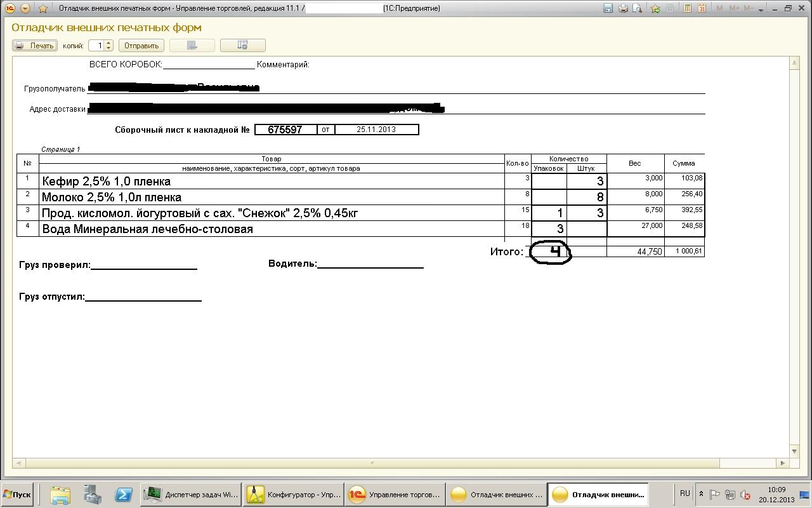Switch to Конфигуратор in the taskbar
812x508 pixels.
click(x=293, y=495)
